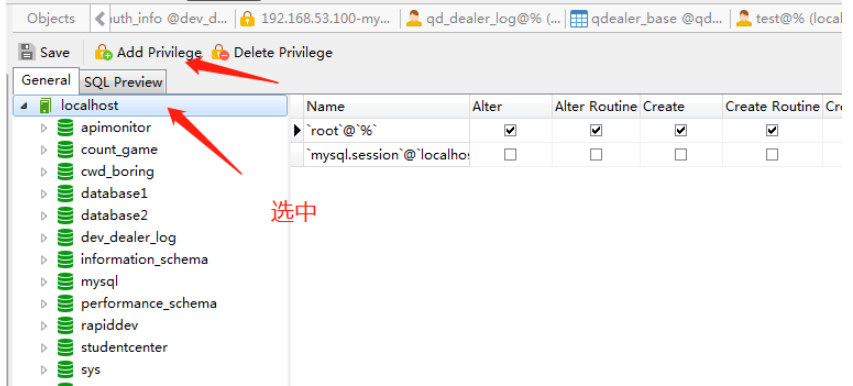Screen dimensions: 853x386
Task: Expand the count_game database node
Action: (44, 150)
